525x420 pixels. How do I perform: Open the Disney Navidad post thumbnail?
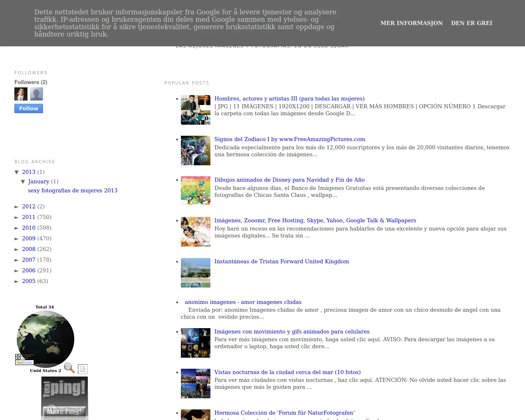196,191
